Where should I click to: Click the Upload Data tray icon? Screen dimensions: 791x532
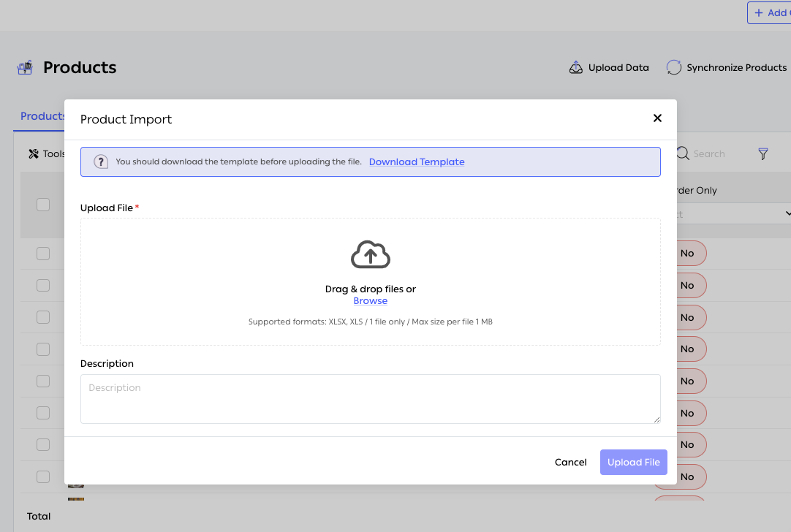575,67
